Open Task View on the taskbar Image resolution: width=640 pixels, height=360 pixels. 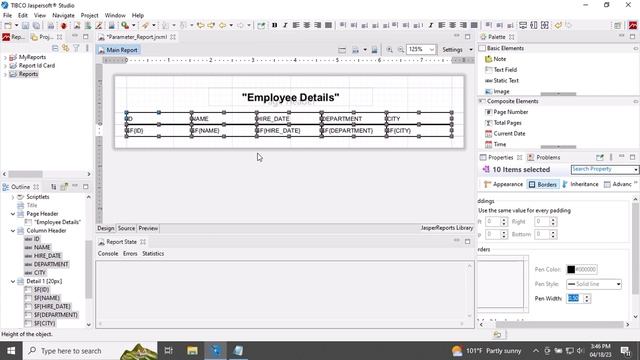[x=169, y=351]
